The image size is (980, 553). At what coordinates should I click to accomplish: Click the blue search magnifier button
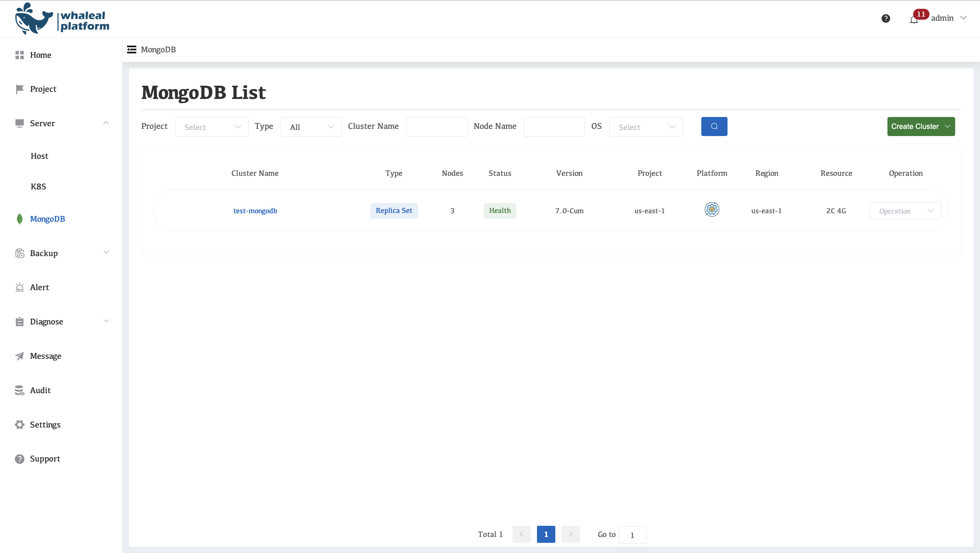714,126
